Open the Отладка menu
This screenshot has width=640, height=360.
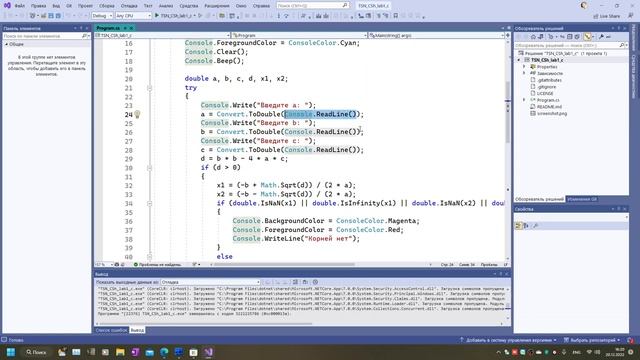129,6
